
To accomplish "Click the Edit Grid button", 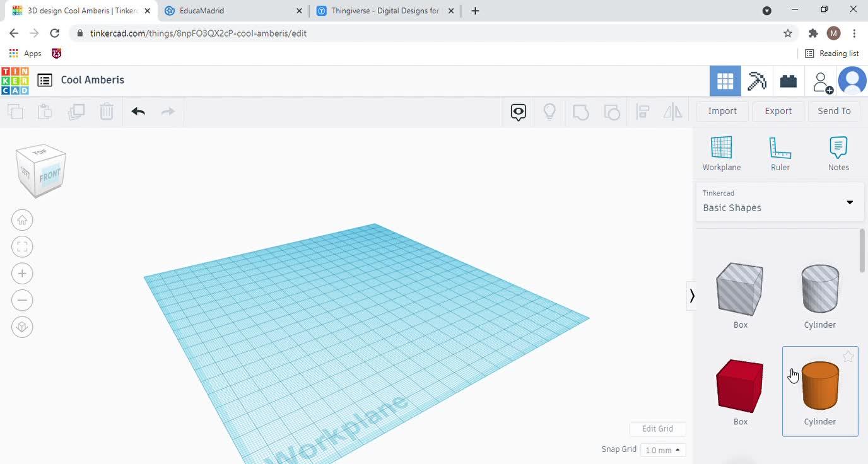I will point(657,429).
